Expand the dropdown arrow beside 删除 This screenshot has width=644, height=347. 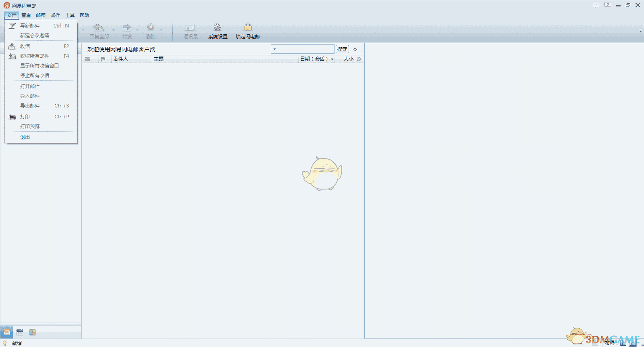coord(161,30)
